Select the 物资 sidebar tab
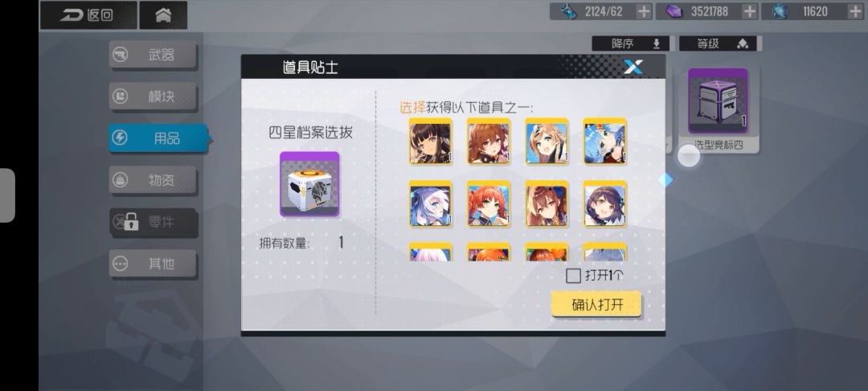The height and width of the screenshot is (391, 868). [153, 180]
